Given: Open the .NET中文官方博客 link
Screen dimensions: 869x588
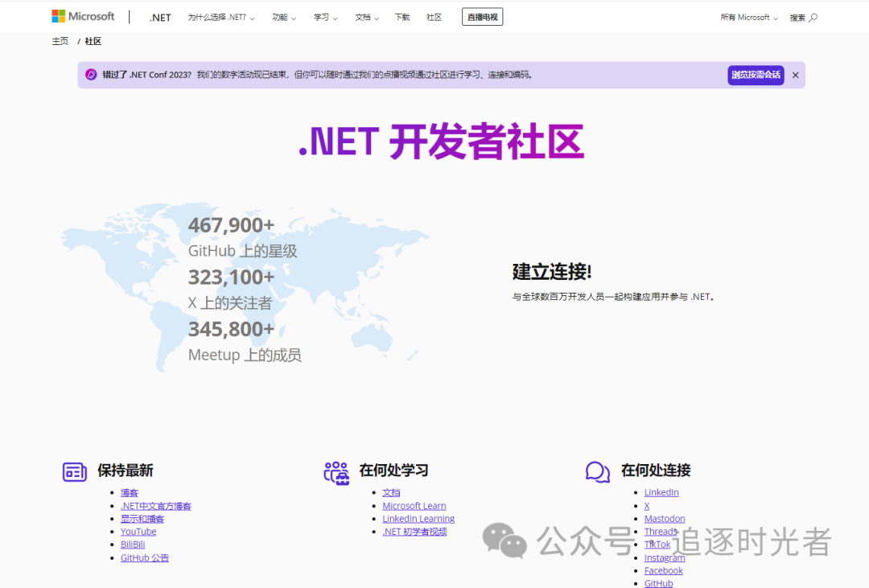Looking at the screenshot, I should point(156,506).
